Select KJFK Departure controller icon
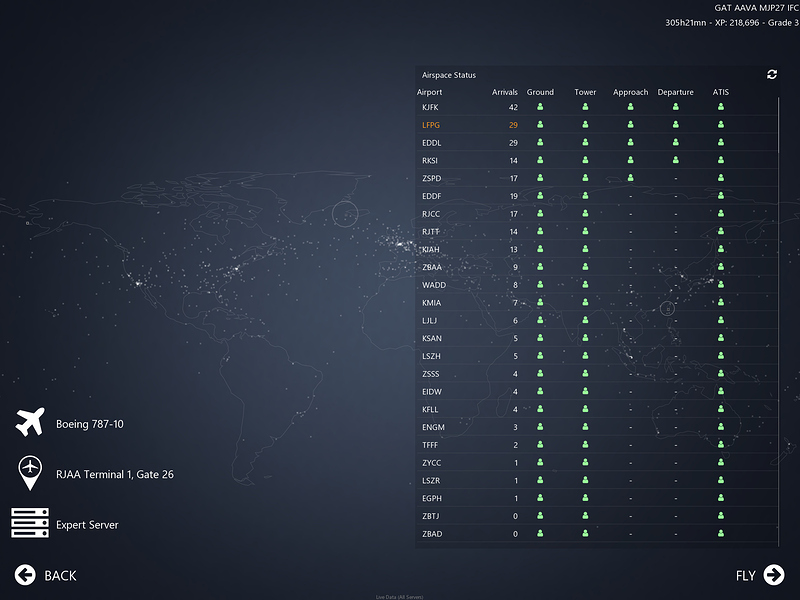The width and height of the screenshot is (800, 600). pos(676,107)
